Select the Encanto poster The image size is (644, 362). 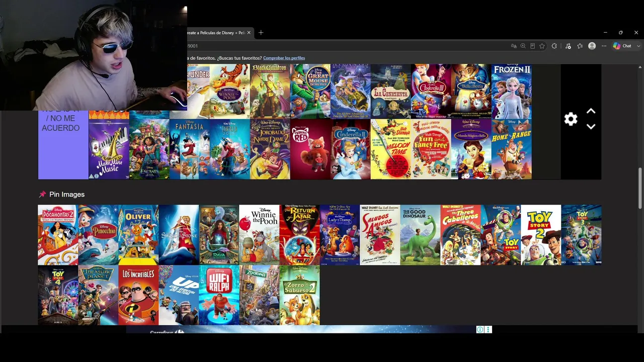149,149
